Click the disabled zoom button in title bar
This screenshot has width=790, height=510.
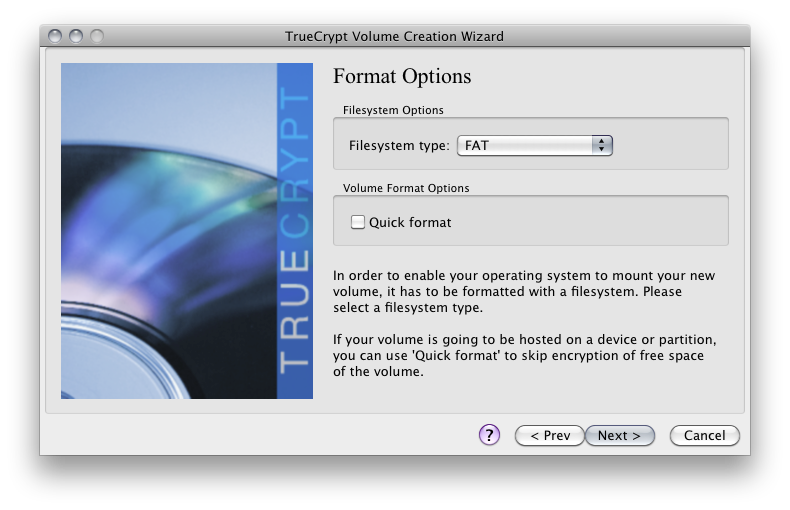(x=97, y=36)
